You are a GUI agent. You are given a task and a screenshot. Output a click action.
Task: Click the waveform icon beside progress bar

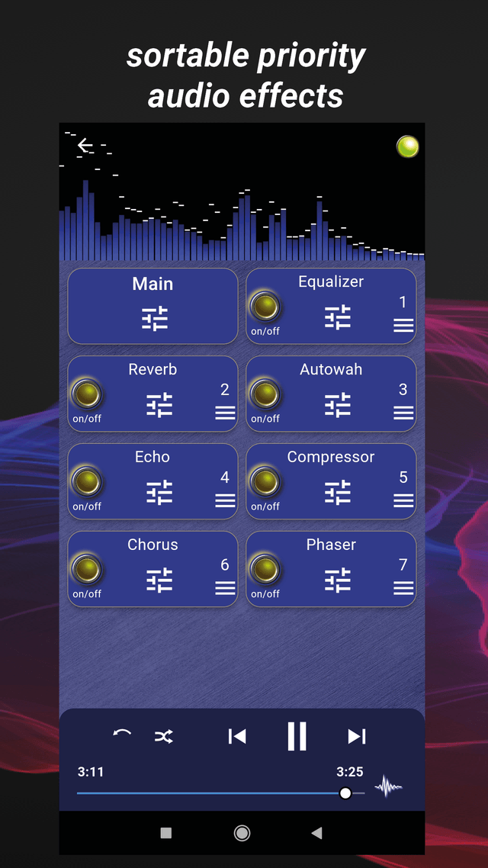click(388, 786)
